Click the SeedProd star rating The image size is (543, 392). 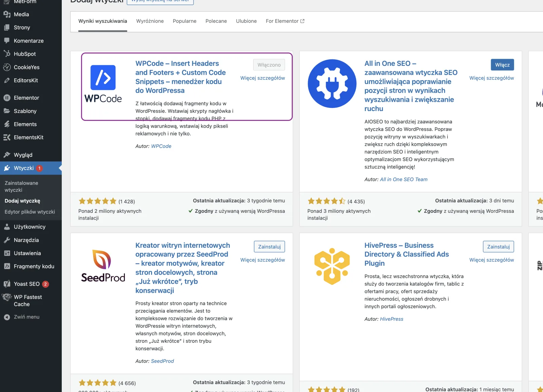[98, 383]
